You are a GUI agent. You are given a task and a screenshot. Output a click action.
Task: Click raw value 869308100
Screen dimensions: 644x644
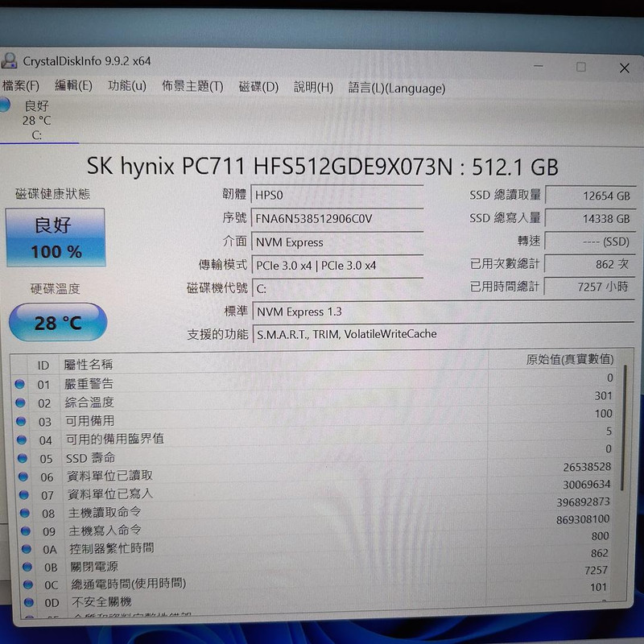[x=583, y=519]
